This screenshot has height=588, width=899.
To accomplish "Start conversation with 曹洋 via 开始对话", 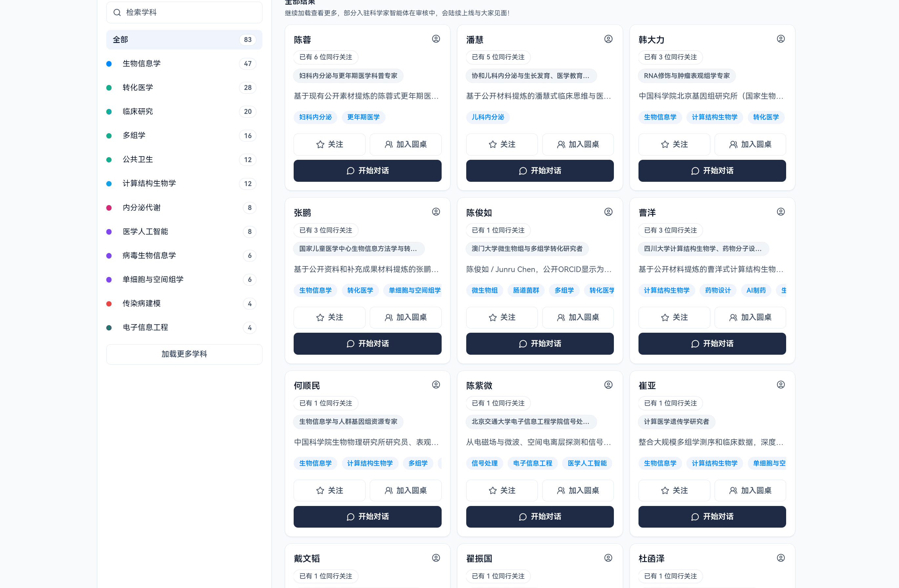I will pyautogui.click(x=712, y=344).
